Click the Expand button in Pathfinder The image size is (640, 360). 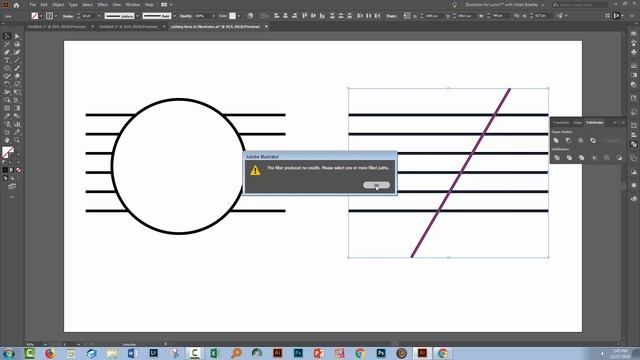click(613, 140)
